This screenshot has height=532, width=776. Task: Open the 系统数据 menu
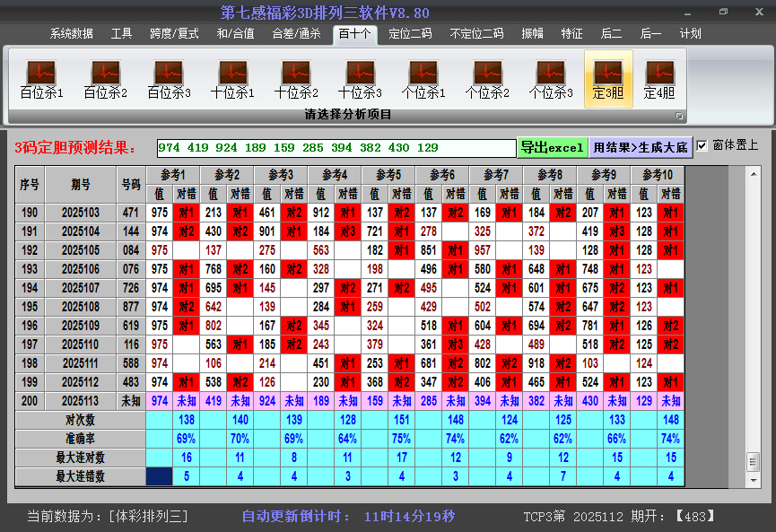pos(72,34)
